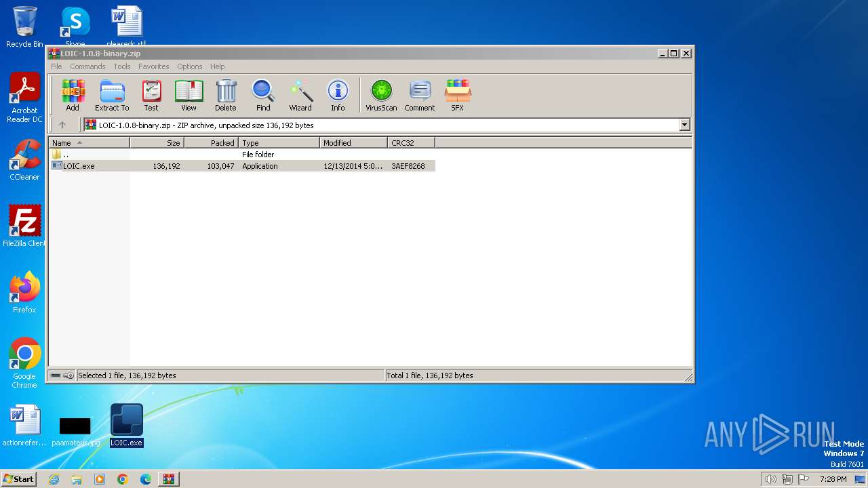Select the pleasedc.rtf desktop document

(126, 26)
